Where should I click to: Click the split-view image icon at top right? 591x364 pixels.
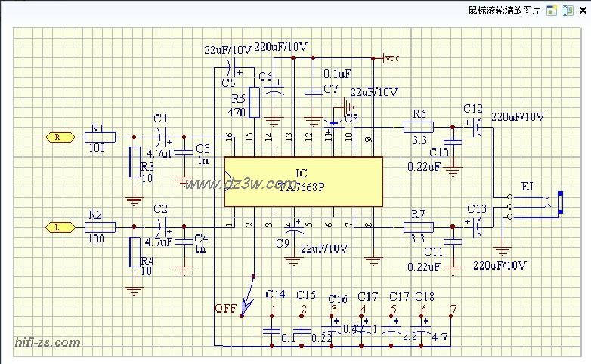(x=567, y=11)
